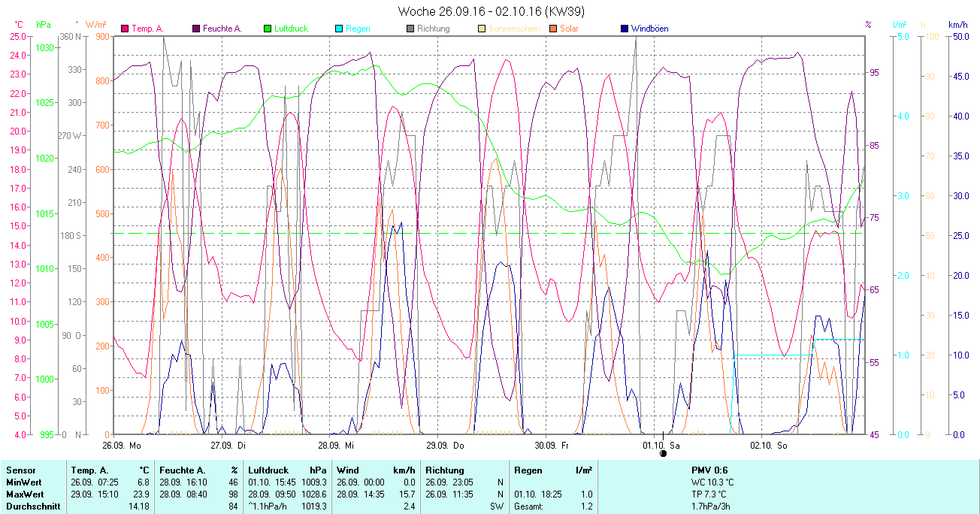Click the green 'hPa' axis unit label
This screenshot has width=980, height=514.
click(44, 25)
